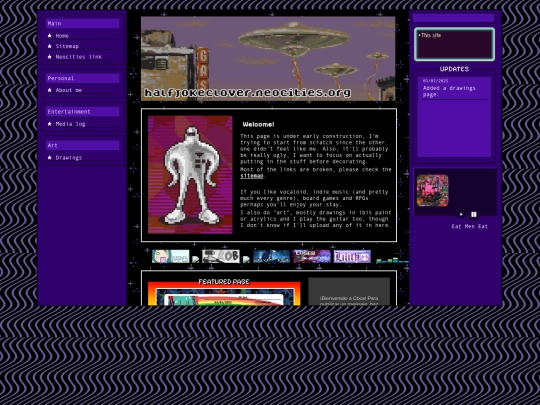Image resolution: width=540 pixels, height=405 pixels.
Task: Click the UFO gas station header banner
Action: coord(268,59)
